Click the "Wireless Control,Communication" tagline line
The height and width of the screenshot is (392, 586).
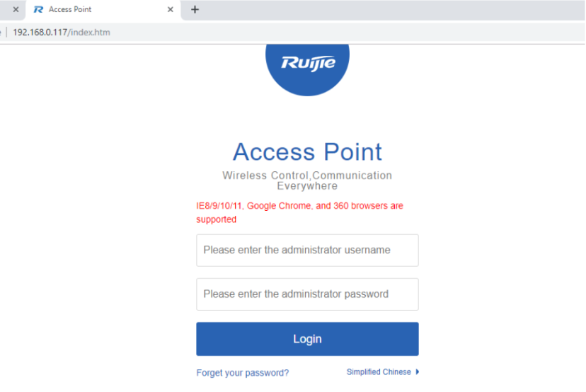307,175
